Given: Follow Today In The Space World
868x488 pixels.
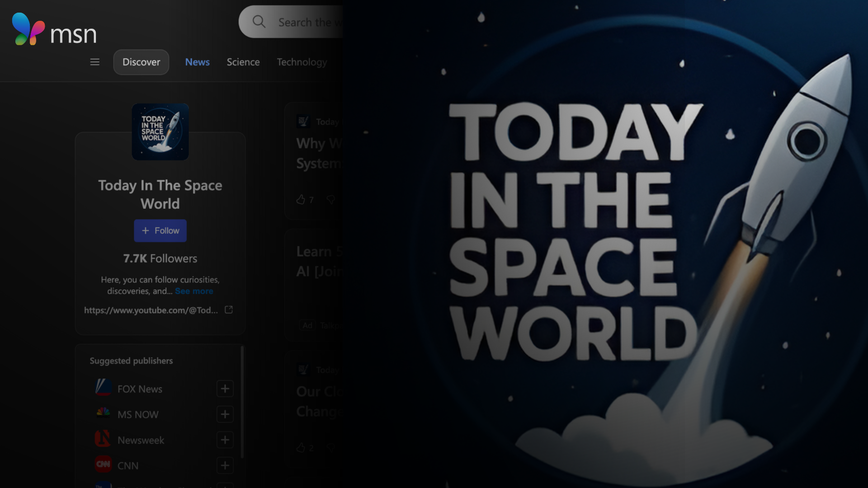Looking at the screenshot, I should 160,230.
